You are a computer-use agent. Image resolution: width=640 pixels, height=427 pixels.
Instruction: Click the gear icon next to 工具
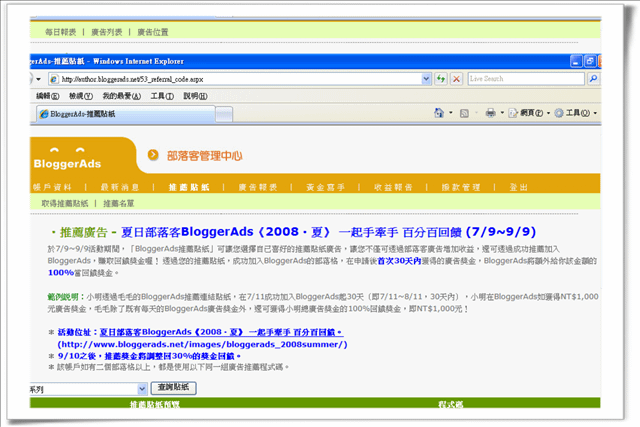pyautogui.click(x=559, y=113)
